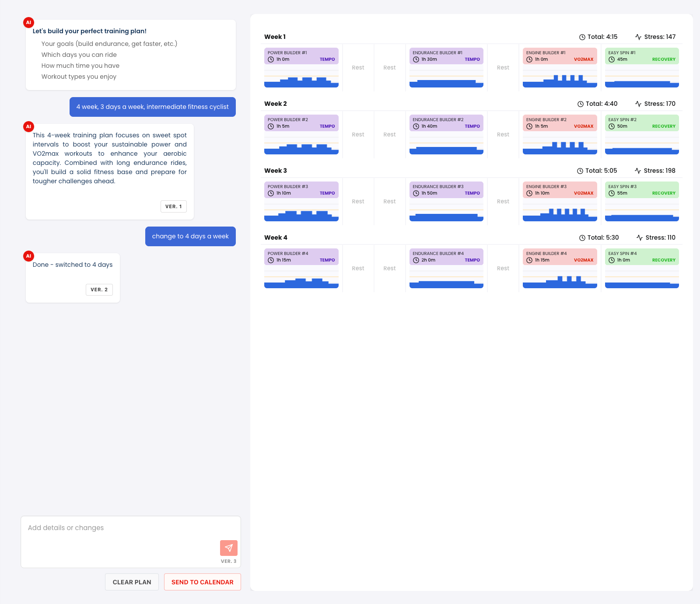The height and width of the screenshot is (604, 700).
Task: Click the 'change to 4 days a week' message
Action: (x=190, y=237)
